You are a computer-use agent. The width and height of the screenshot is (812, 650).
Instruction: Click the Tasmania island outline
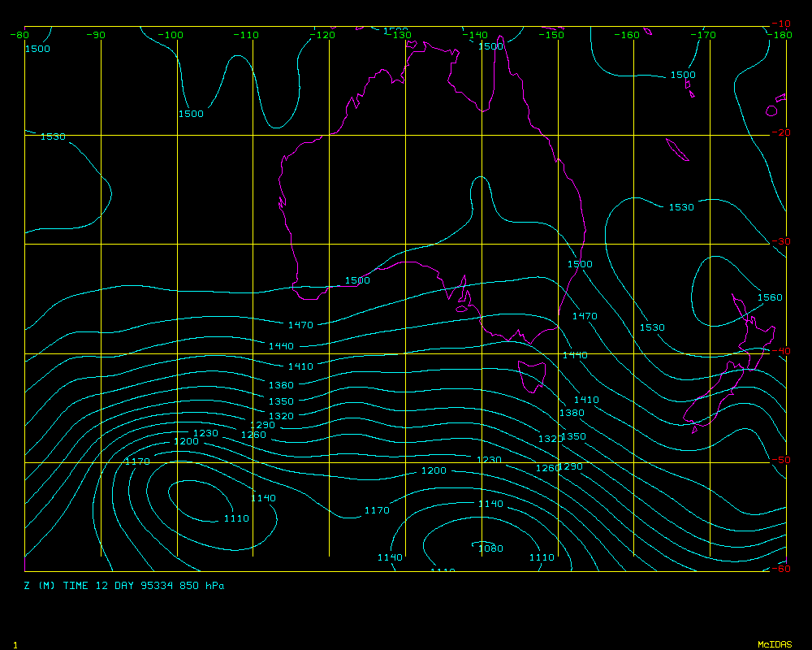point(532,376)
